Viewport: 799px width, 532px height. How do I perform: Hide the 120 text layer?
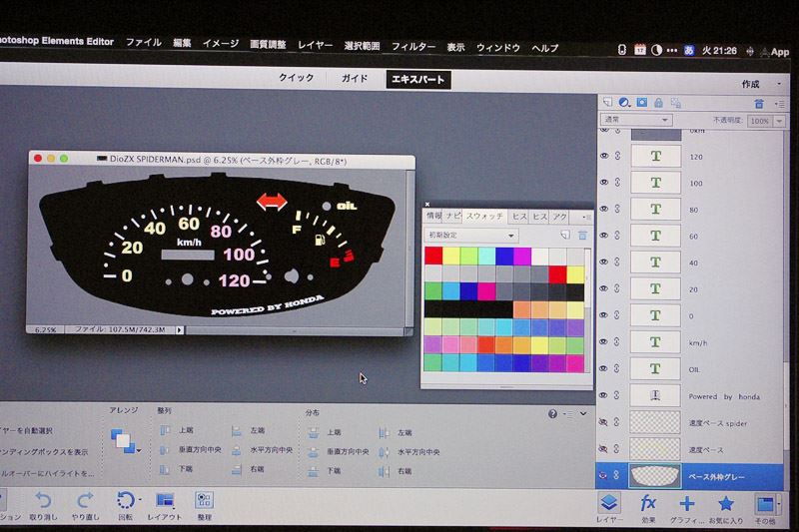(x=604, y=156)
